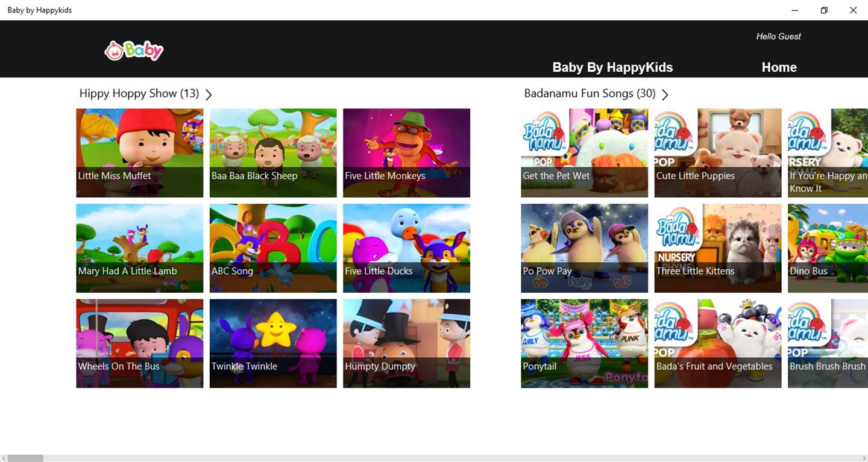Viewport: 868px width, 462px height.
Task: Play Baa Baa Black Sheep video
Action: click(x=273, y=153)
